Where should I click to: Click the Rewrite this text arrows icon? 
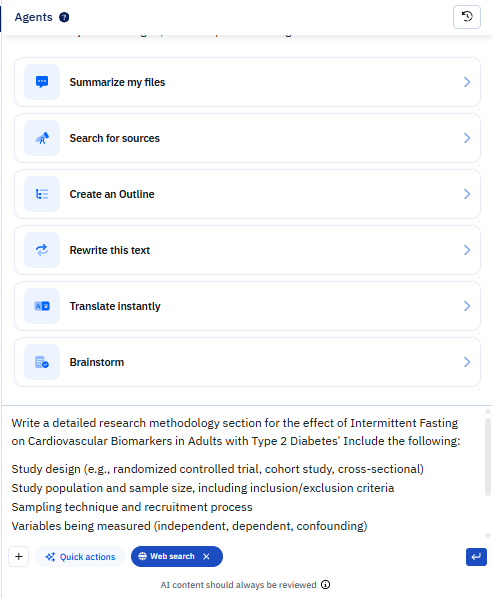click(x=42, y=250)
